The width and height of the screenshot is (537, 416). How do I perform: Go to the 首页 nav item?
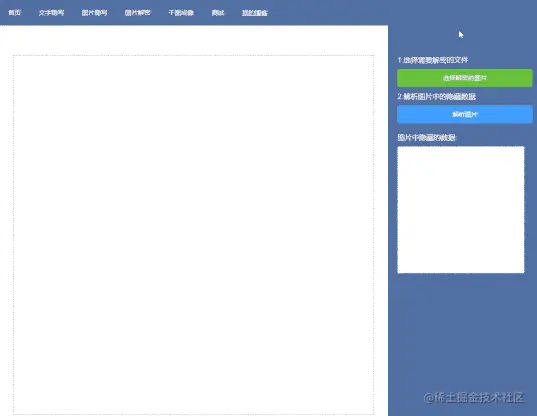15,13
